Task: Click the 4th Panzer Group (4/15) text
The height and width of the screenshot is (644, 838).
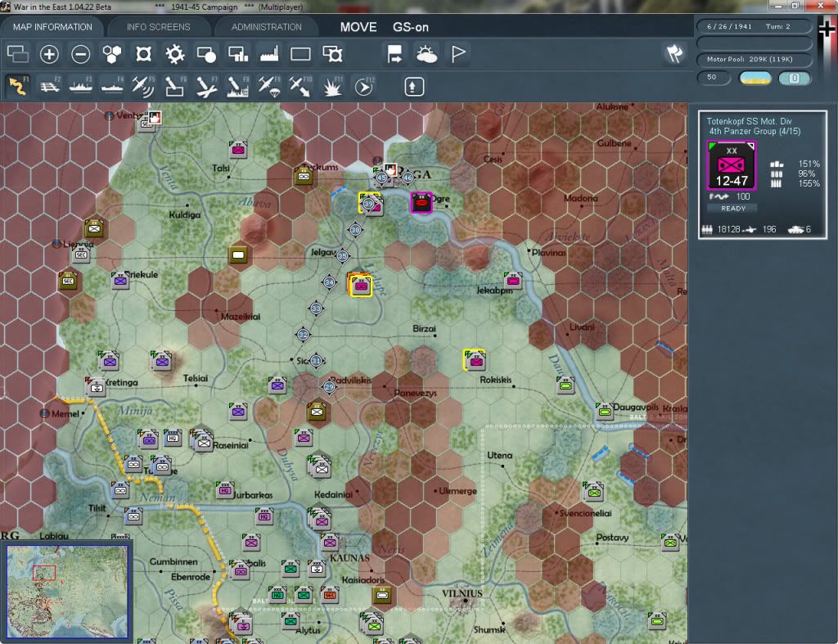Action: (x=755, y=132)
